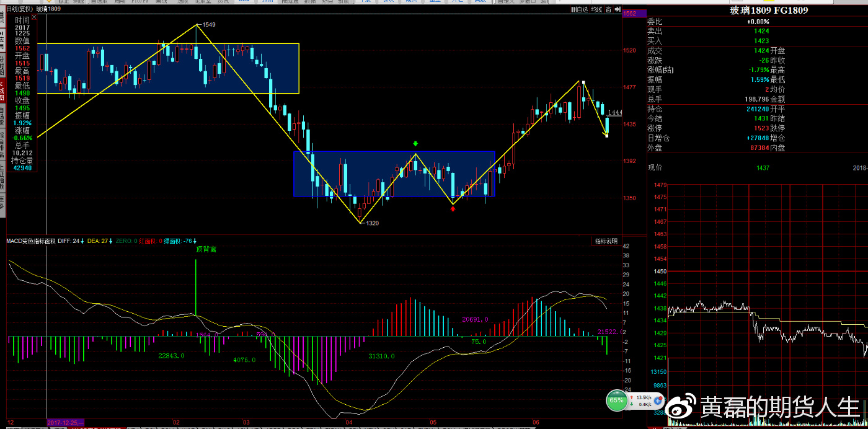Click the 1520 price axis label
Viewport: 868px width, 429px height.
tap(630, 50)
